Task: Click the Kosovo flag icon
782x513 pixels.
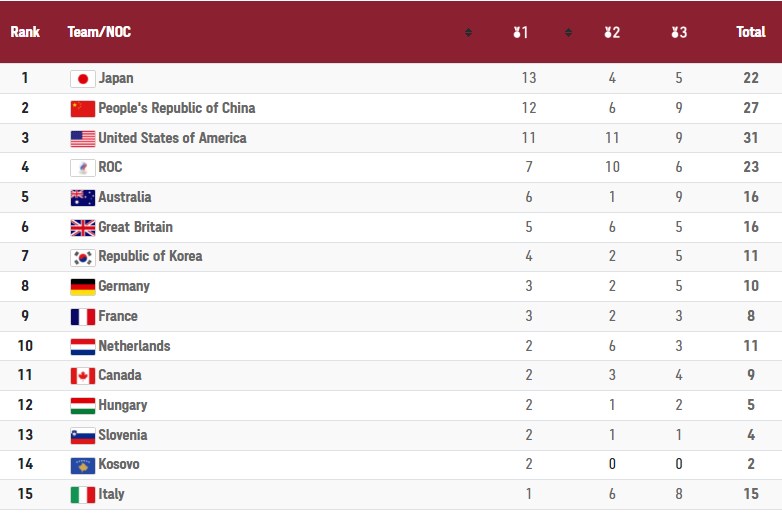Action: (x=83, y=465)
